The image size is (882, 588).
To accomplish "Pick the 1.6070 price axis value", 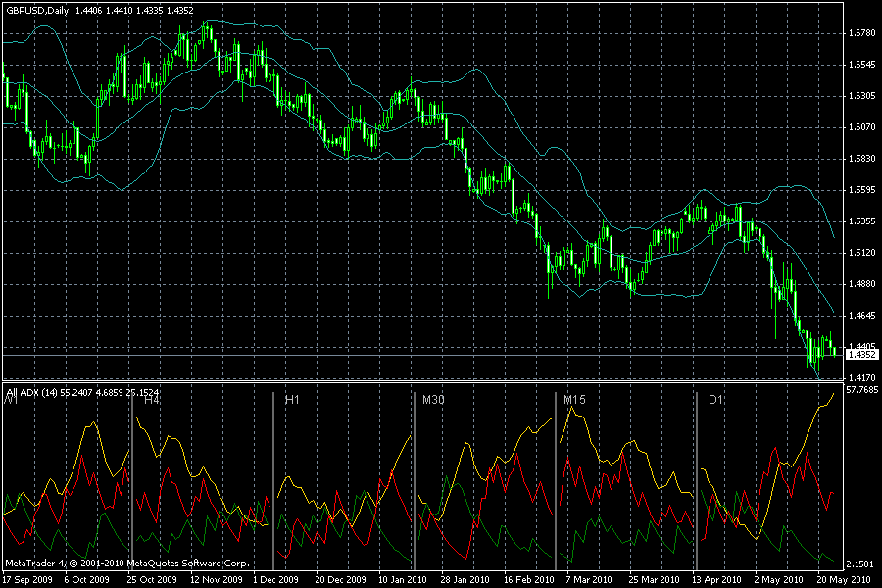I will (x=861, y=127).
